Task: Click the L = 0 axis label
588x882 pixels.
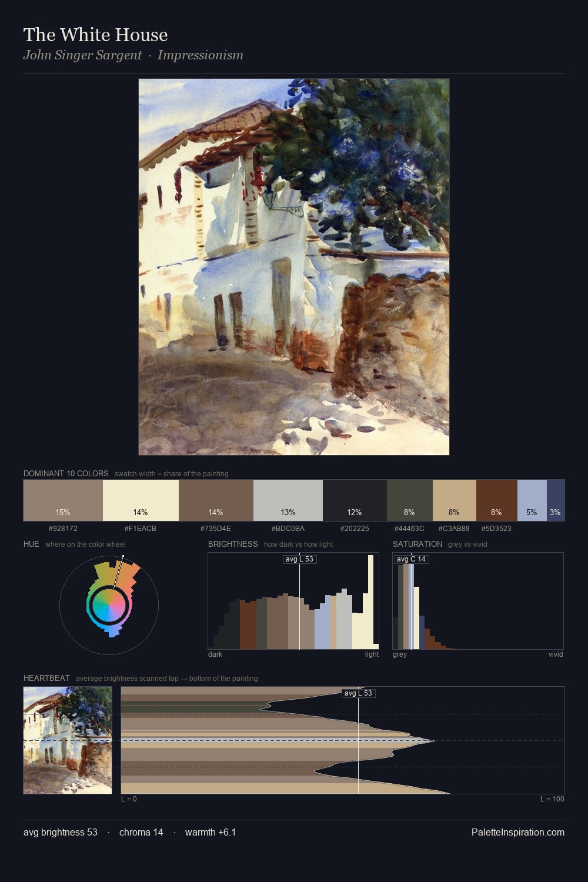Action: tap(129, 799)
